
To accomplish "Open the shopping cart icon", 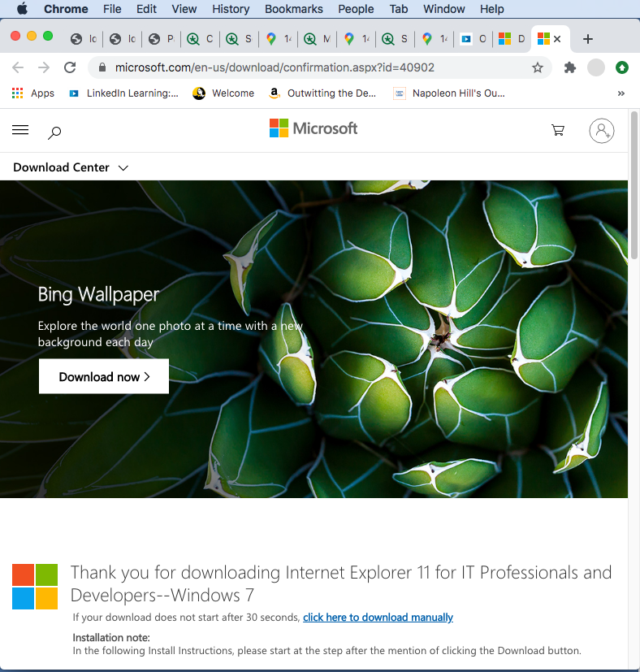I will pos(558,130).
